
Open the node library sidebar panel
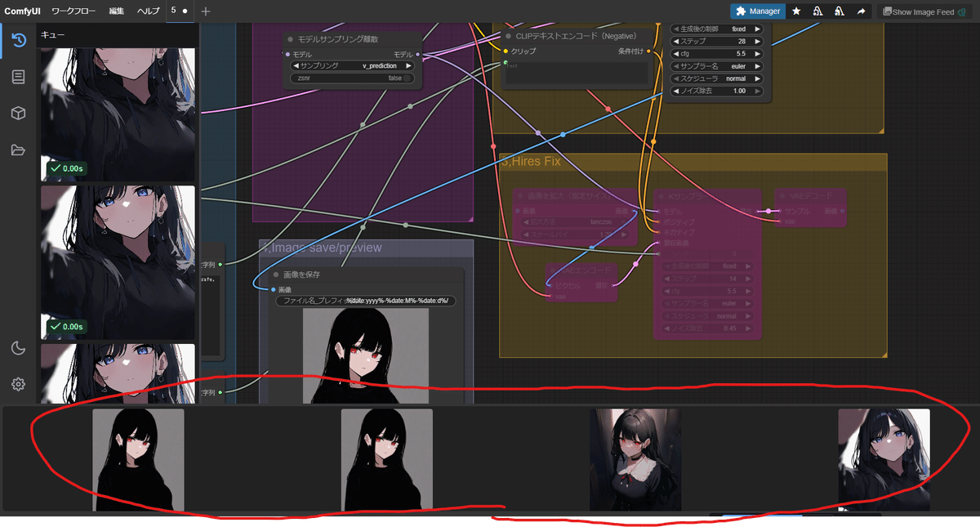18,76
